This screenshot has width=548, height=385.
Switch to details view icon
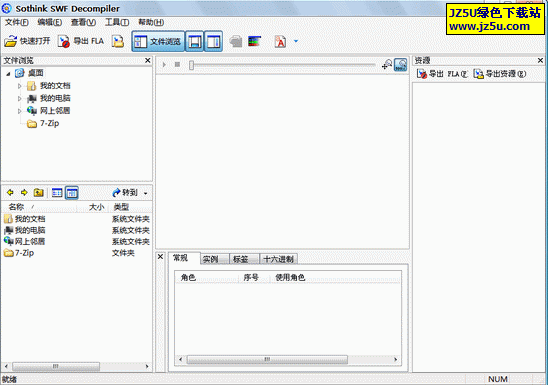click(x=72, y=192)
